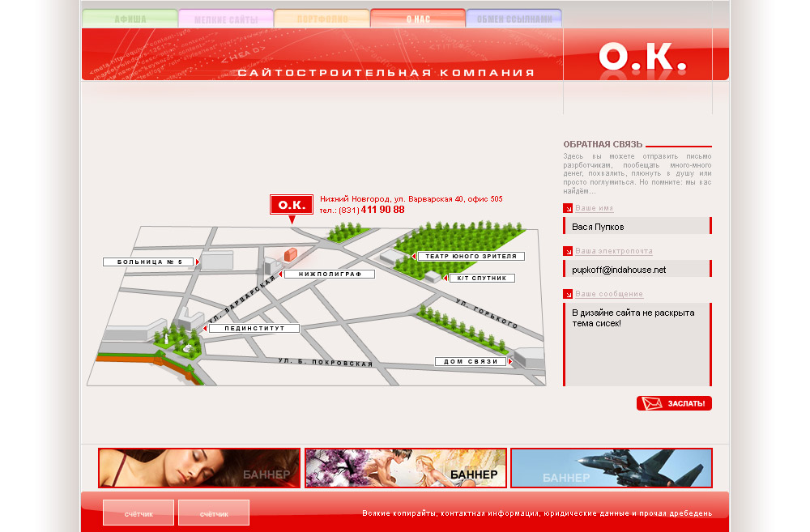Click the envelope icon on Заслать button
Viewport: 810px width, 532px height.
click(651, 403)
